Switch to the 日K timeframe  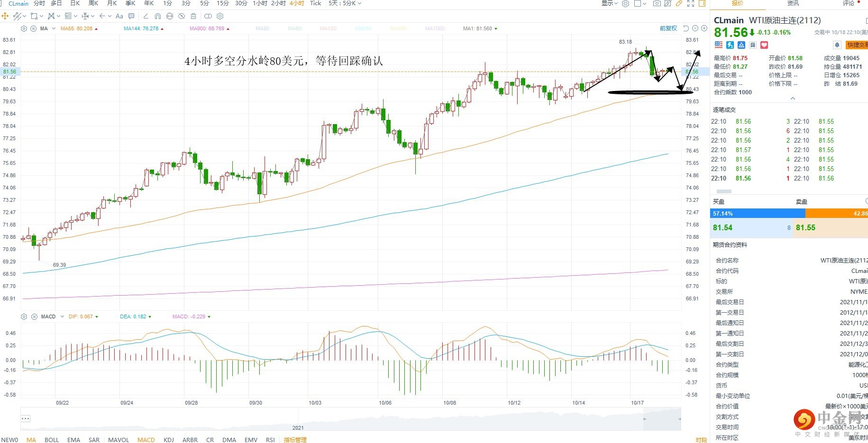click(75, 3)
